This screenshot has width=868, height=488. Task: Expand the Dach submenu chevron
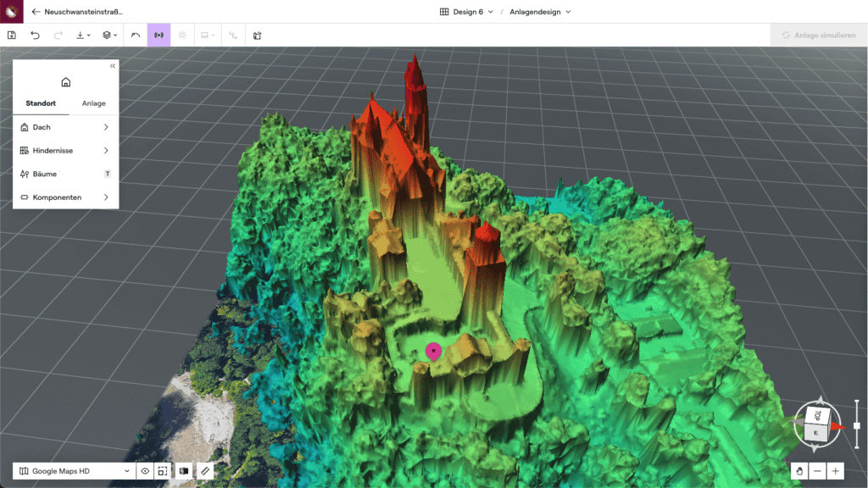click(x=106, y=127)
